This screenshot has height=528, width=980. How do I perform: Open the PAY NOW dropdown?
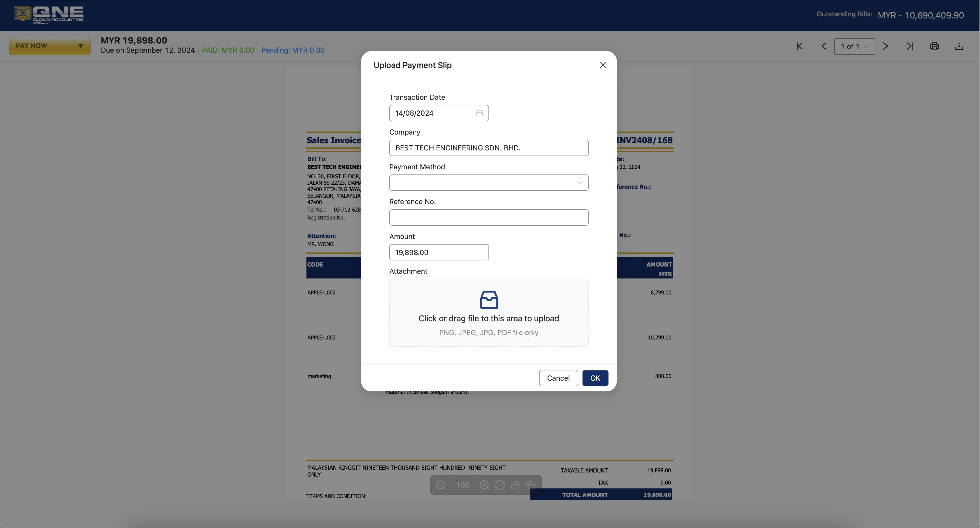(49, 46)
